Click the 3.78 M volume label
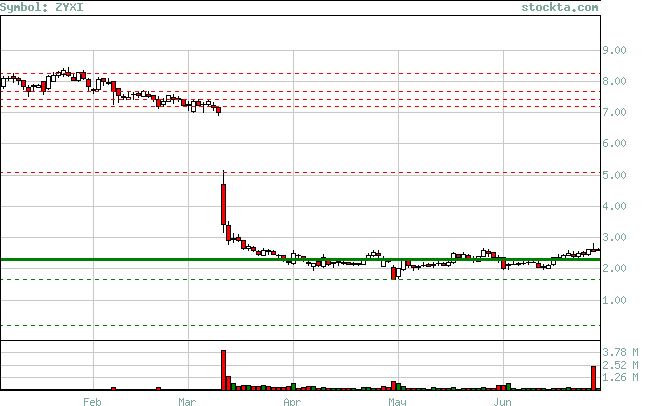This screenshot has width=655, height=406. [x=620, y=353]
